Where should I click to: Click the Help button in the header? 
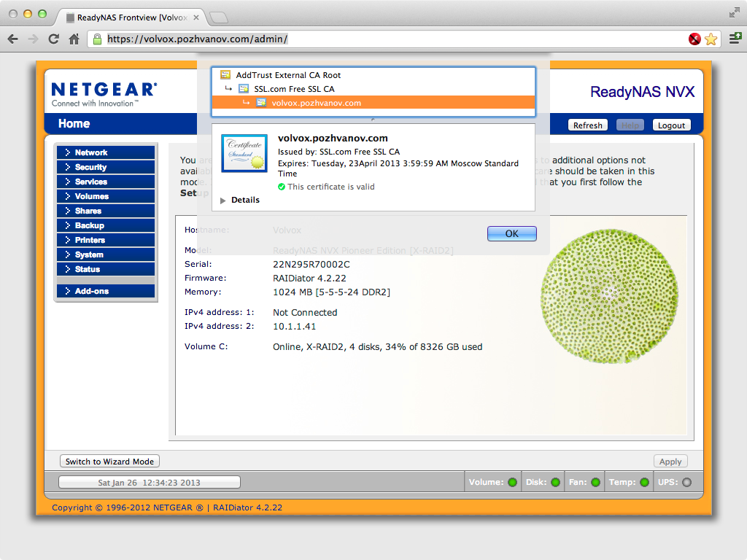[630, 125]
